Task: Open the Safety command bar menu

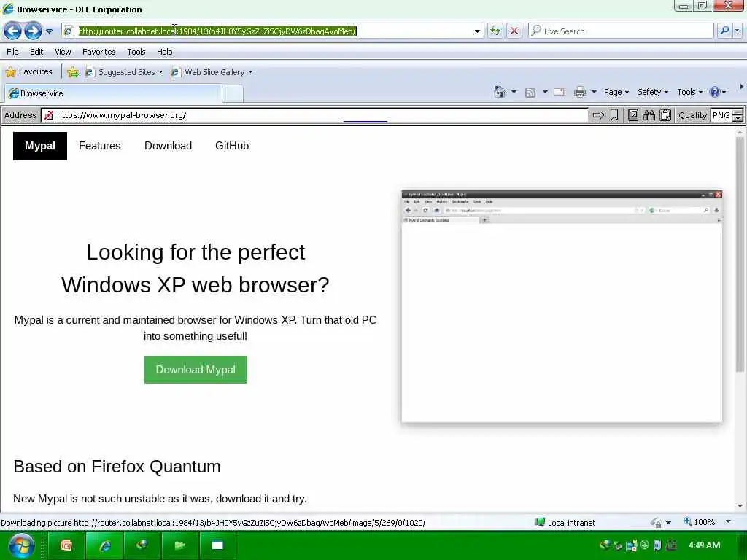Action: click(x=653, y=92)
